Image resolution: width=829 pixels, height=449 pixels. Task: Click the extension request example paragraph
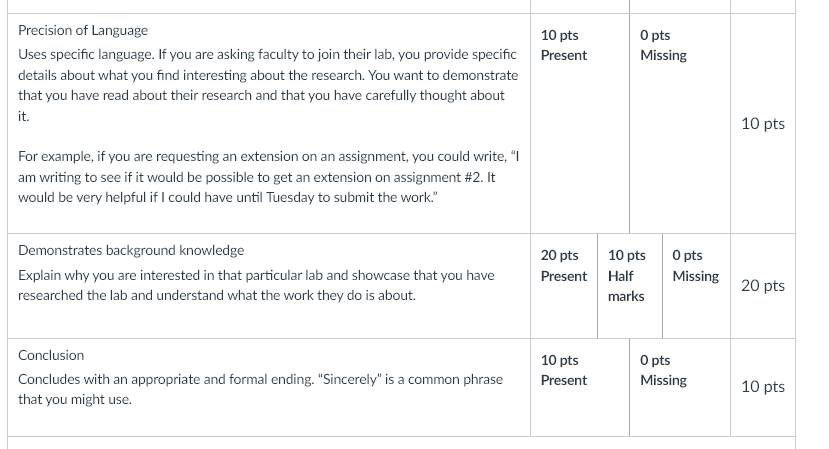[x=269, y=177]
